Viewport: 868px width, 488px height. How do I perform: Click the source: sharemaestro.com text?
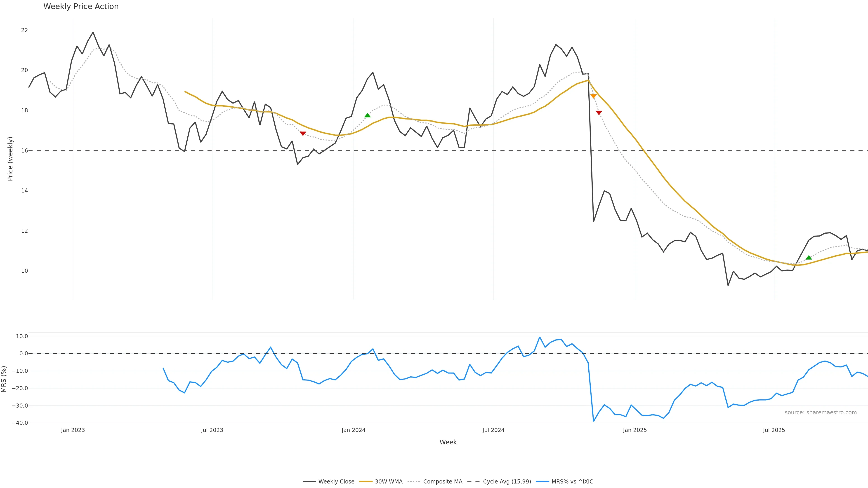click(821, 413)
